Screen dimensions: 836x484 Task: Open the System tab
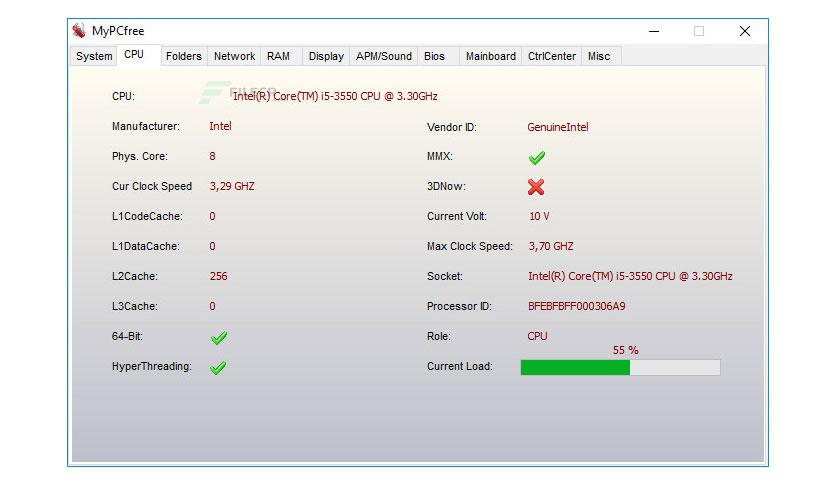pos(94,56)
